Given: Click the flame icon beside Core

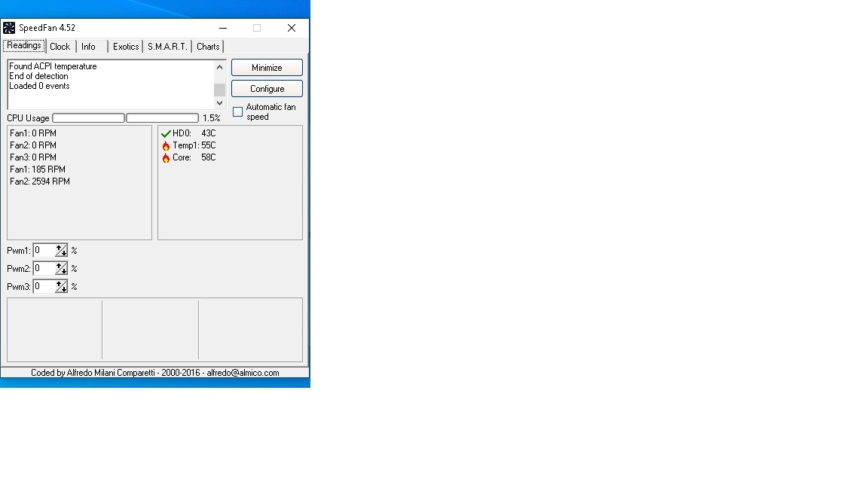Looking at the screenshot, I should [x=166, y=157].
